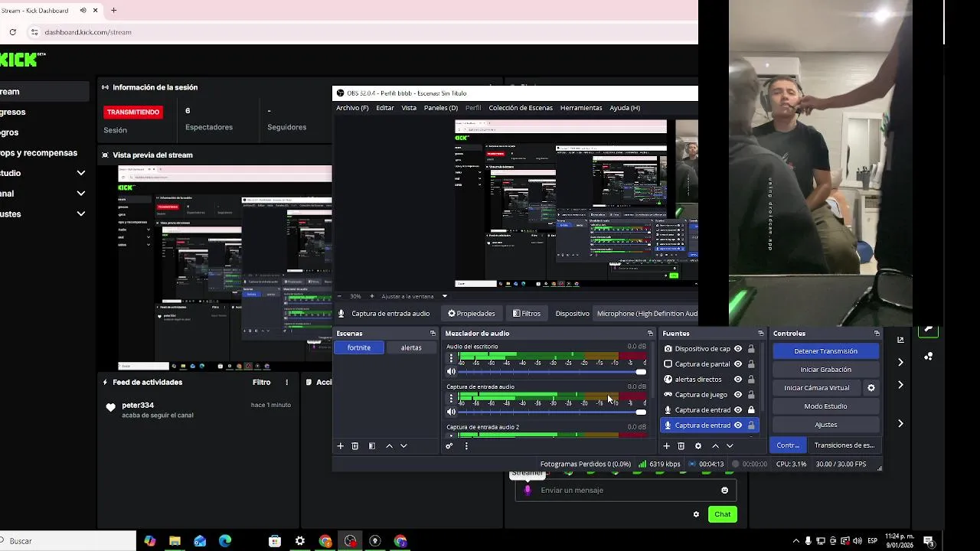Screen dimensions: 980x551
Task: Open virtual camera settings gear
Action: 871,388
